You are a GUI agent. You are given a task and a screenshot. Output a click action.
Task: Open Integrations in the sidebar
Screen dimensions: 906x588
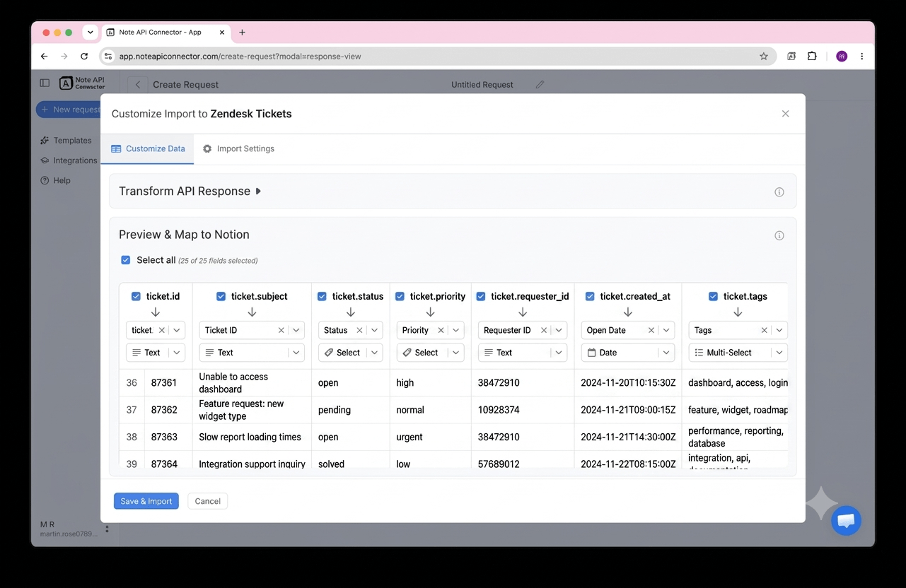[69, 160]
